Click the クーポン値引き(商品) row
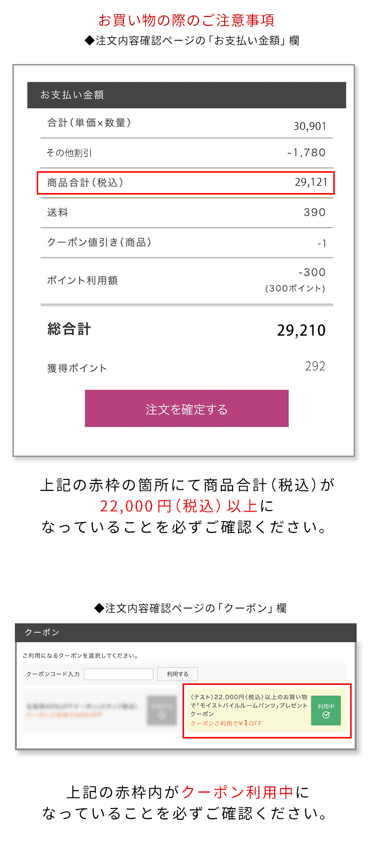This screenshot has height=868, width=372. pyautogui.click(x=186, y=243)
